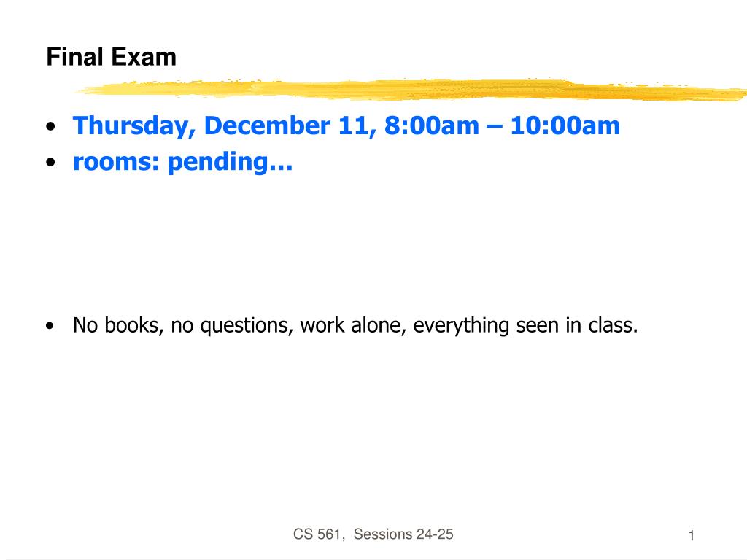This screenshot has width=747, height=560.
Task: Click the yellow brush stroke under the title
Action: [x=410, y=90]
